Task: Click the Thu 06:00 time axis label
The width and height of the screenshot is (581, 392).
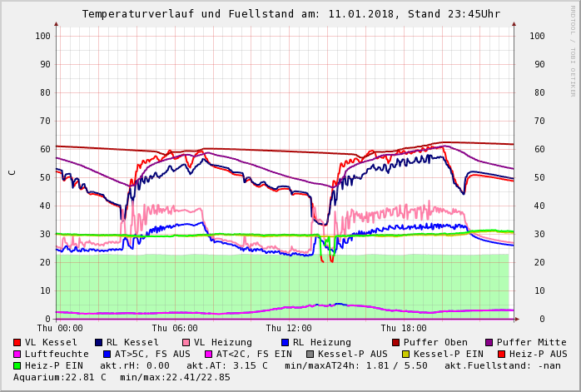Action: click(x=175, y=329)
